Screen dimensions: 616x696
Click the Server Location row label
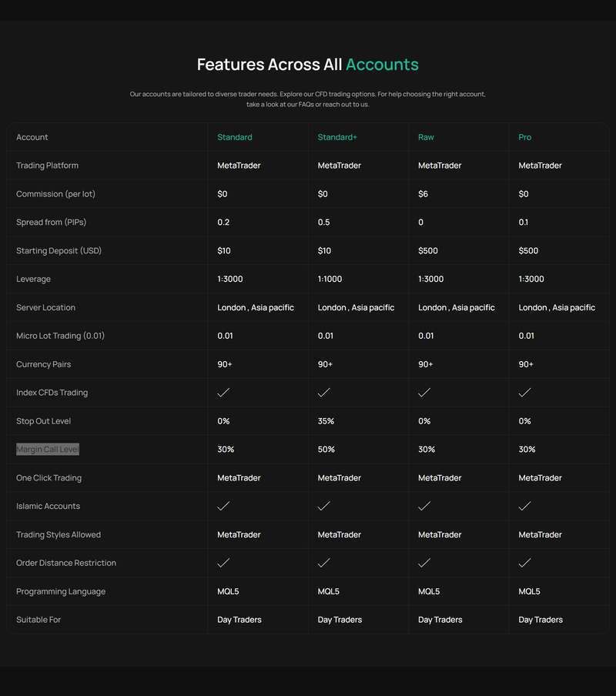coord(45,308)
